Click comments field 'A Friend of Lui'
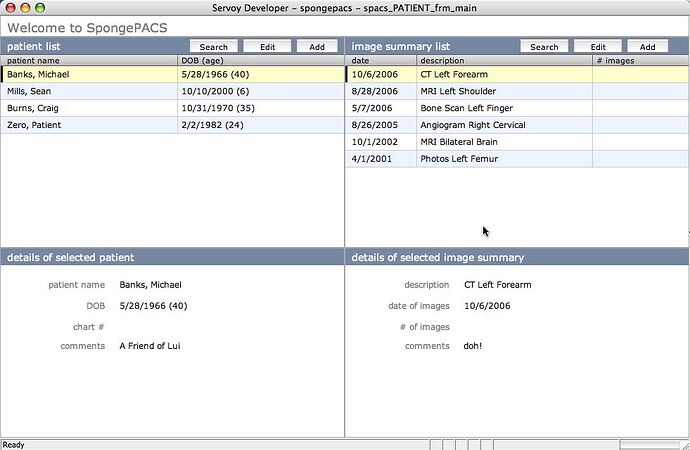The image size is (690, 450). point(150,346)
